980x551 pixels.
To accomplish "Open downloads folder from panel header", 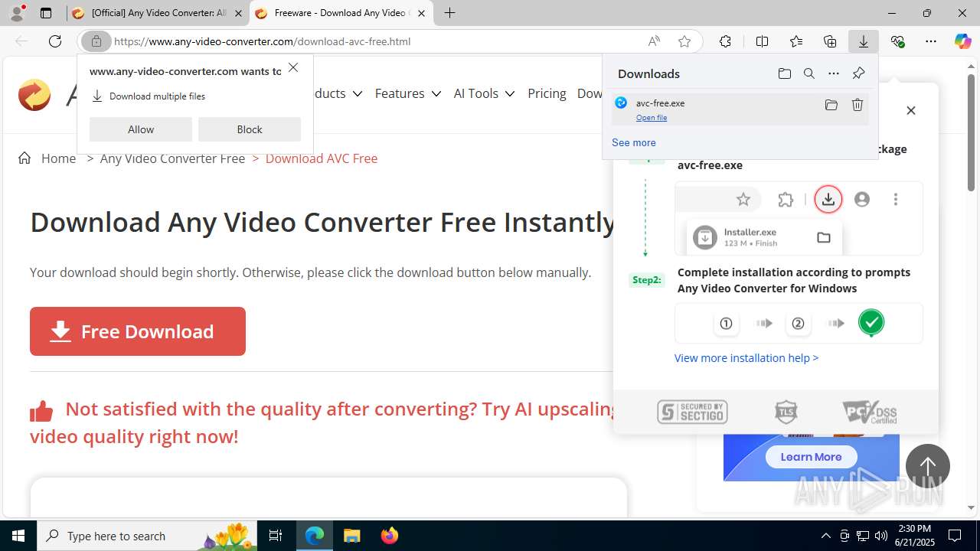I will click(x=784, y=73).
